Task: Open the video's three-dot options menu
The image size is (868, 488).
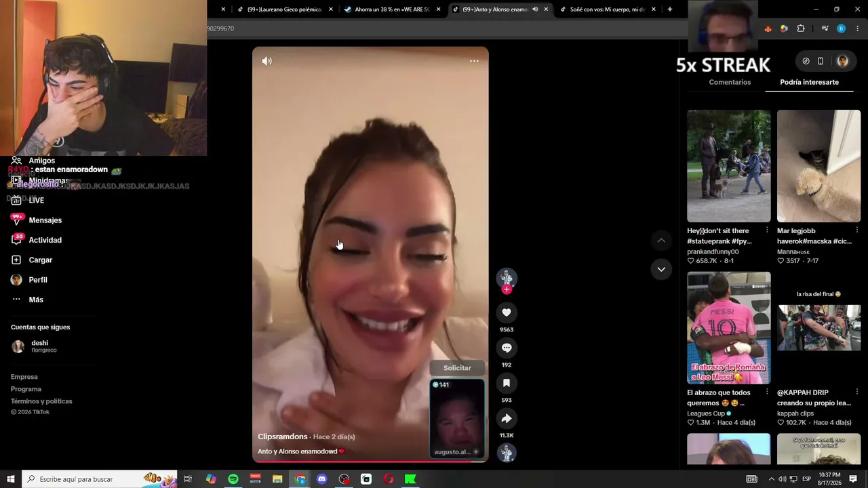Action: 474,61
